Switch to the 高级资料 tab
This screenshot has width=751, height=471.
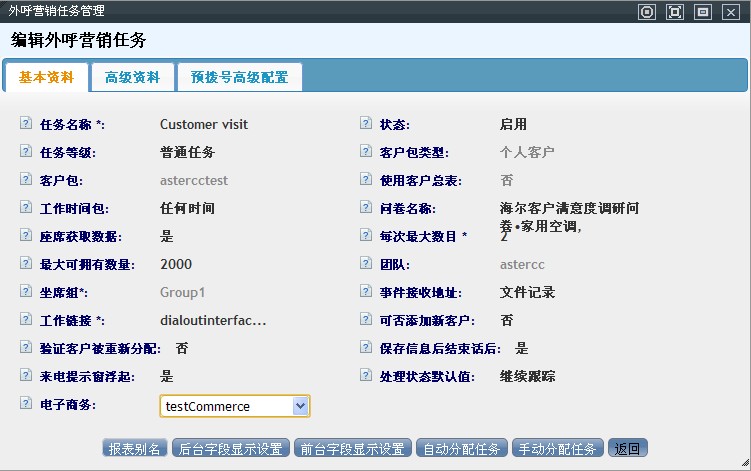point(132,77)
